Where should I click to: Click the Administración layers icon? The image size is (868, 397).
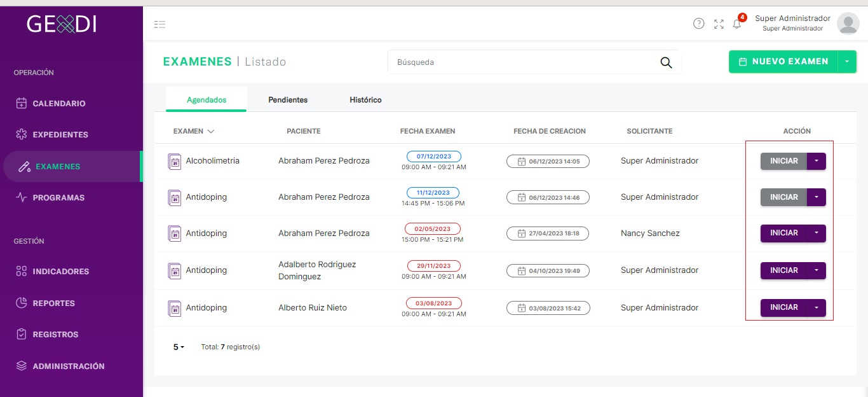click(x=22, y=366)
